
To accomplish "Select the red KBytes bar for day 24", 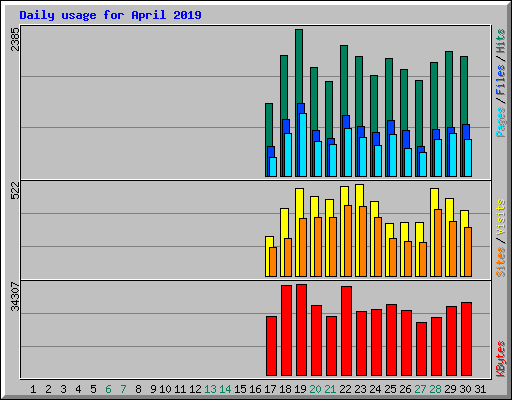I will coord(376,342).
